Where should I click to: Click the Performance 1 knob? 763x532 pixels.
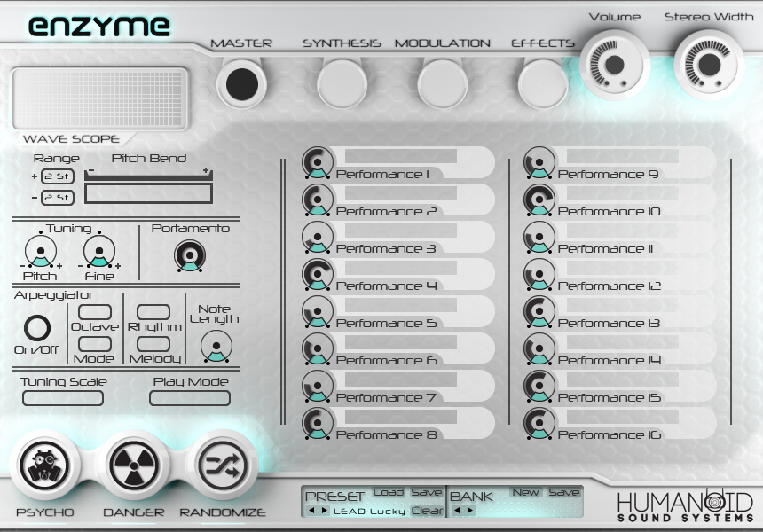[x=318, y=162]
